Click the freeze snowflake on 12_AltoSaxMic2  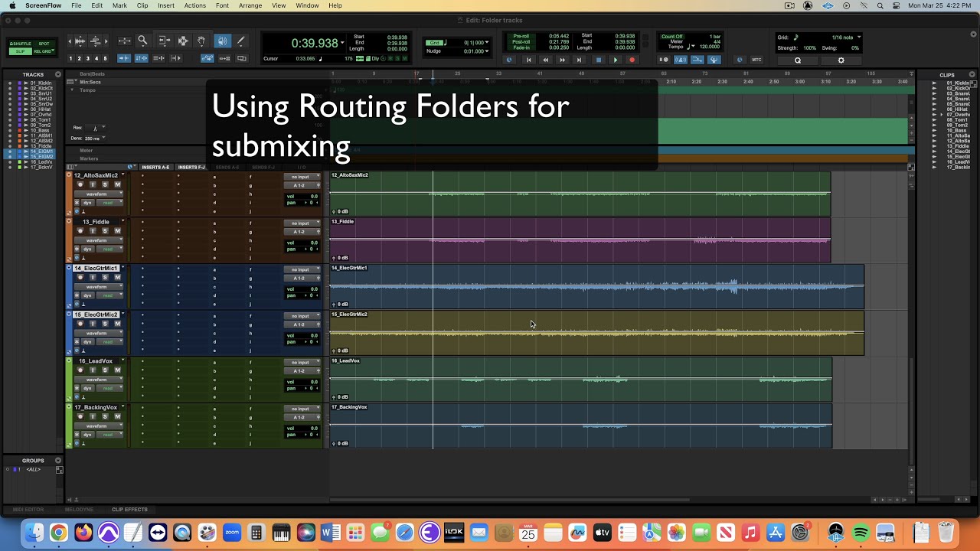(x=77, y=203)
